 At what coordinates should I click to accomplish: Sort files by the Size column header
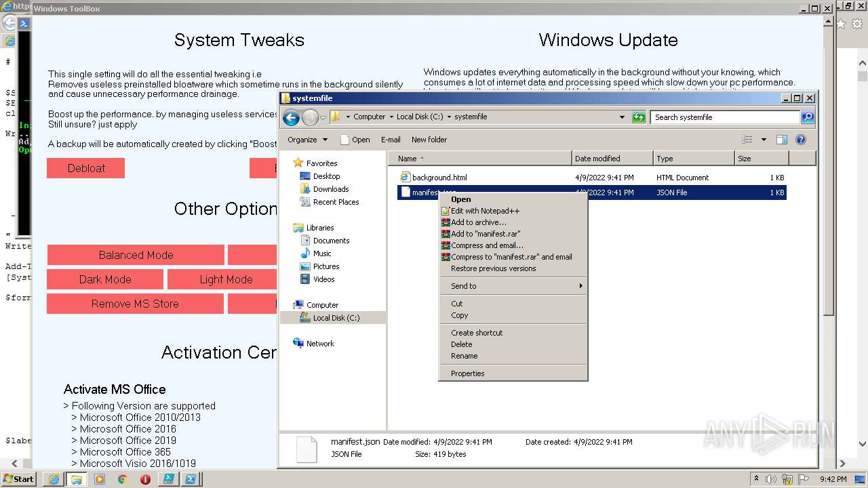coord(762,159)
